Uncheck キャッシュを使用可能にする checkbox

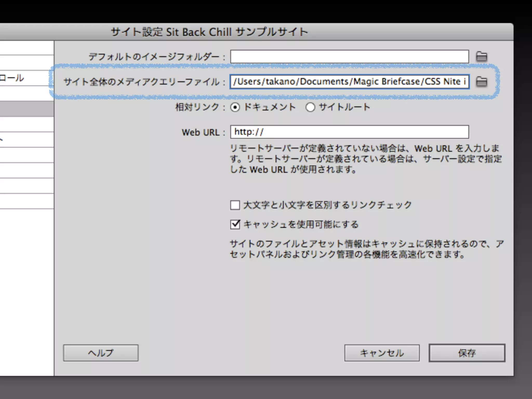[x=235, y=224]
